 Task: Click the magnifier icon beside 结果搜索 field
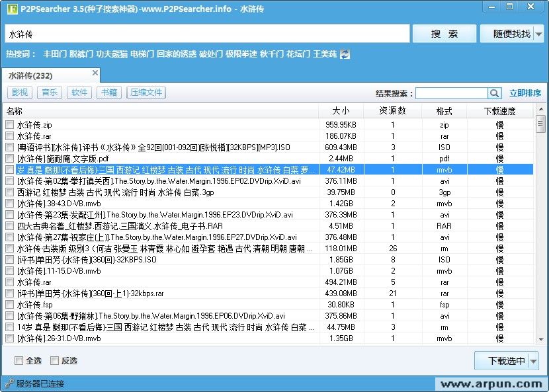pyautogui.click(x=494, y=93)
